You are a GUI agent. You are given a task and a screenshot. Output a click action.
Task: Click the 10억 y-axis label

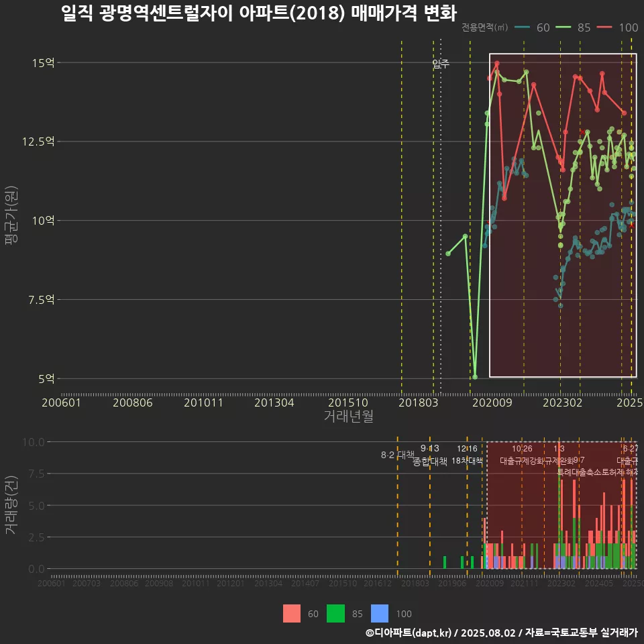(43, 221)
